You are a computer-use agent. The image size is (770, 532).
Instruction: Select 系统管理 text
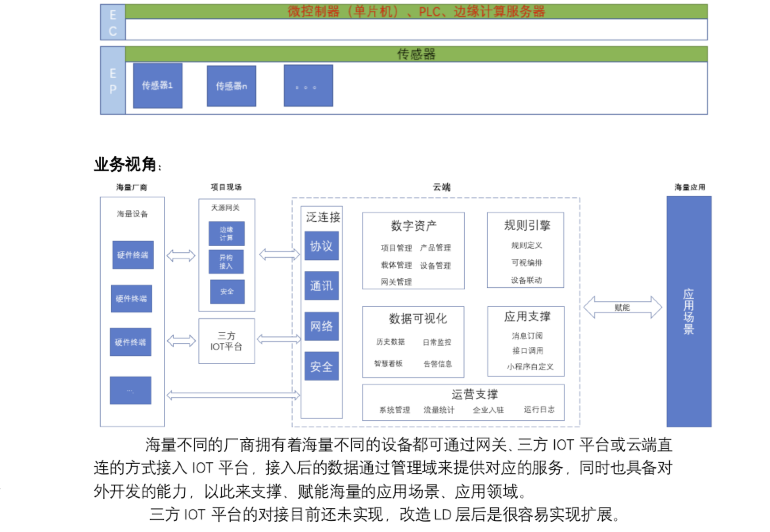coord(395,410)
